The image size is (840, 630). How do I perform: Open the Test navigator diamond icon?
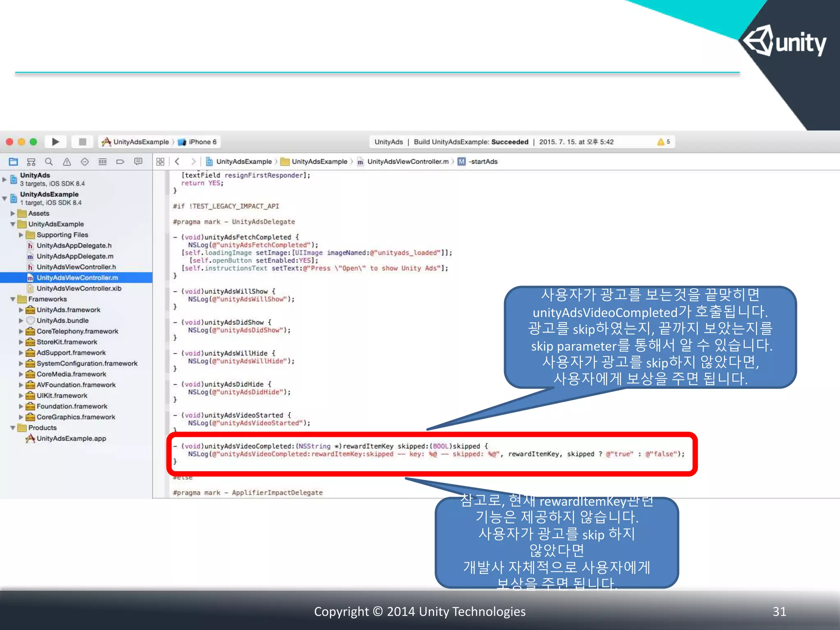click(84, 162)
